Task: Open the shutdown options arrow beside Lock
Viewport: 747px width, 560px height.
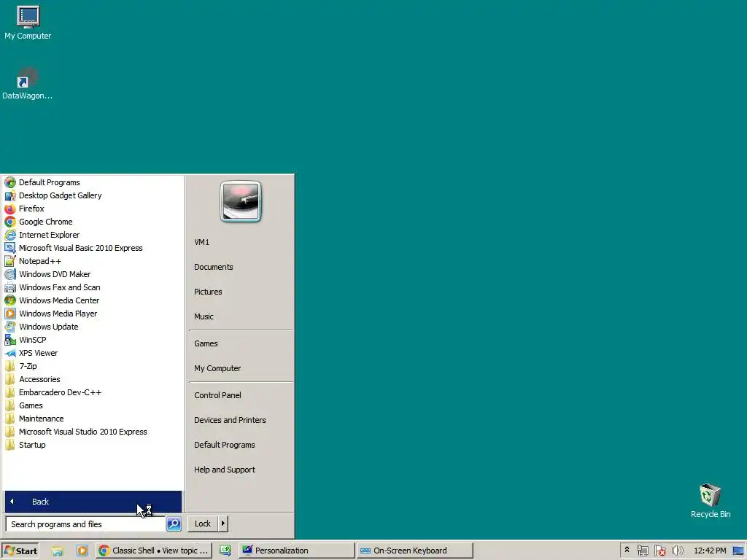Action: (223, 524)
